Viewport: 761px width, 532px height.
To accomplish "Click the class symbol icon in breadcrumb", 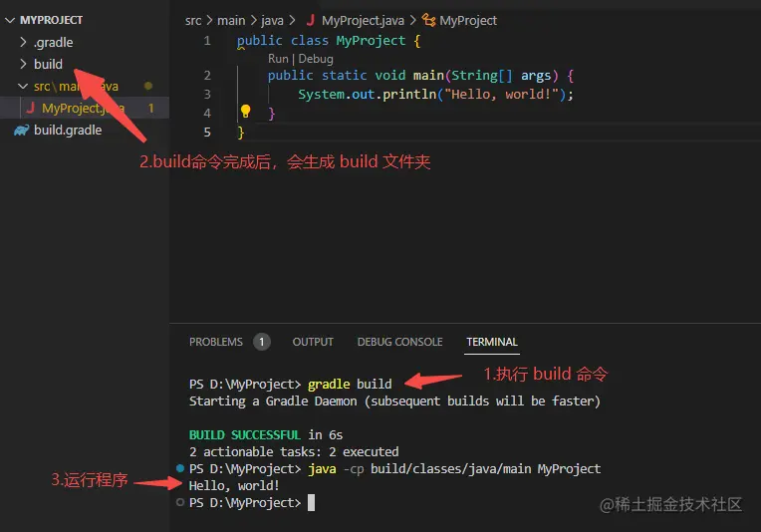I will tap(428, 20).
